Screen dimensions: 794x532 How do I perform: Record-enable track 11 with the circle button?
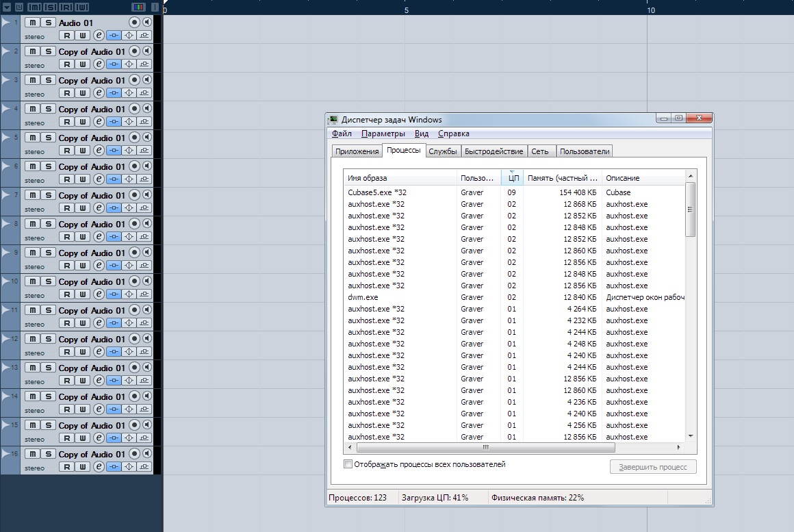click(134, 310)
